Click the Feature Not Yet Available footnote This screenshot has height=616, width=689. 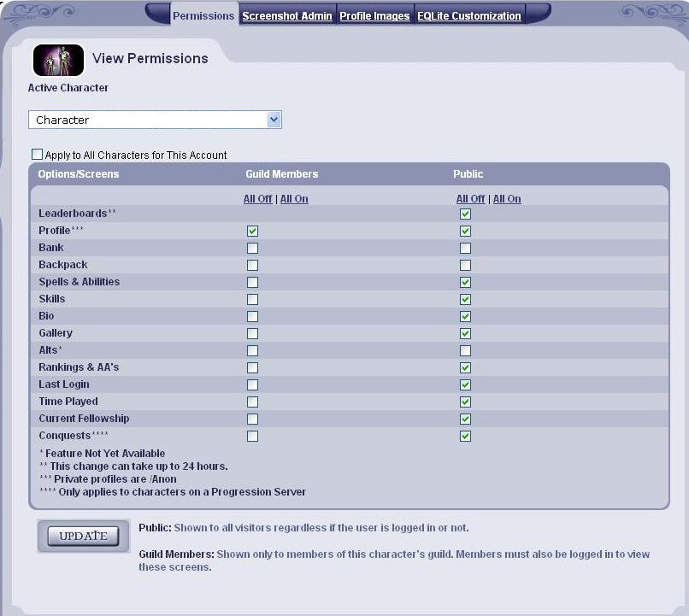(102, 453)
